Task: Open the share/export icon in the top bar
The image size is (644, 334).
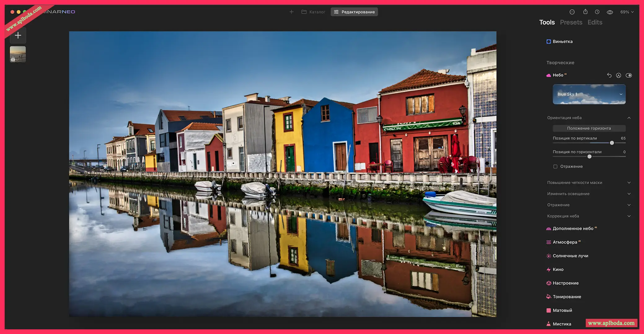Action: click(x=585, y=11)
